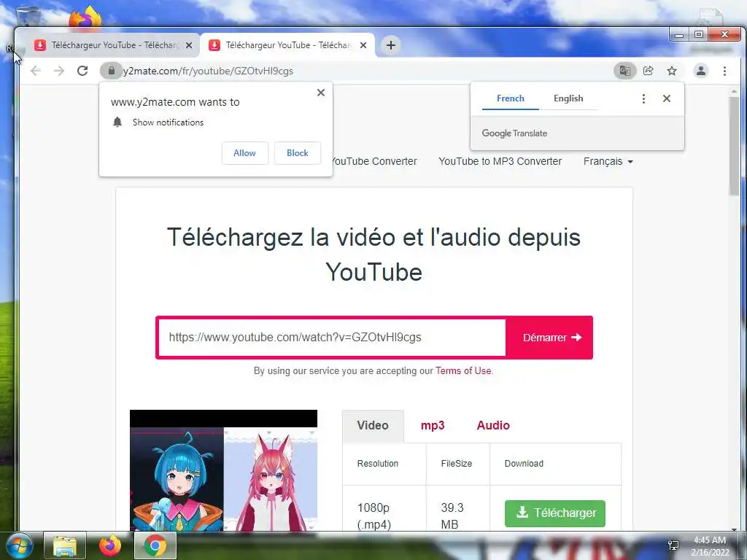
Task: Allow notifications from y2mate
Action: click(245, 153)
